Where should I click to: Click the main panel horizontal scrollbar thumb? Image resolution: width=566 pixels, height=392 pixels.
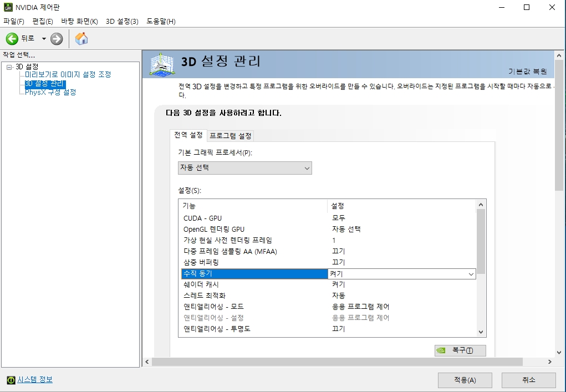[337, 362]
